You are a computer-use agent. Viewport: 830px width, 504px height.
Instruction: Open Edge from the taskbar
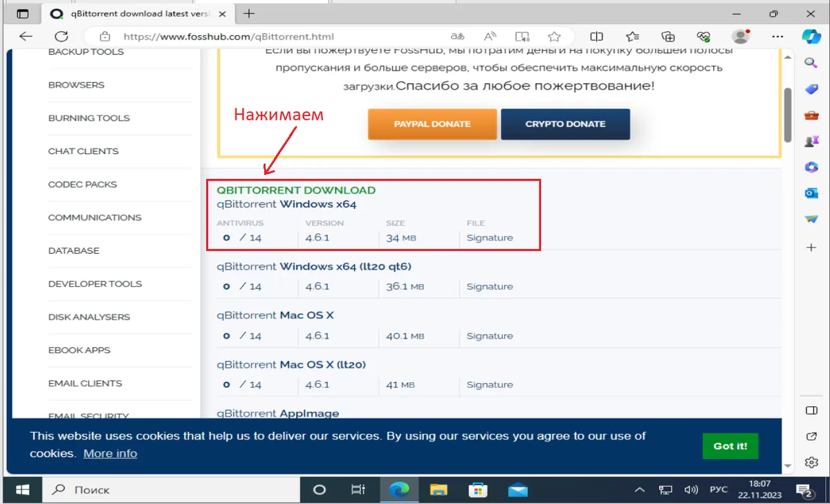[x=399, y=489]
